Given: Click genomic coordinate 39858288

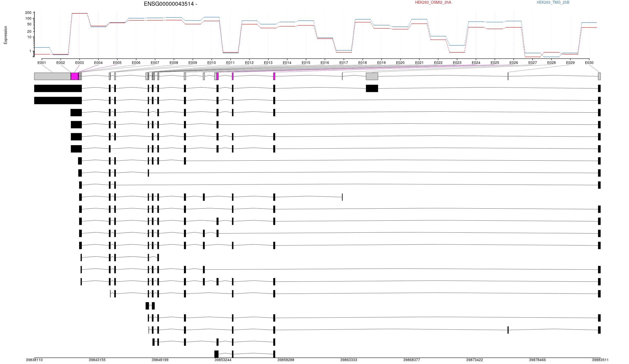Looking at the screenshot, I should 286,360.
